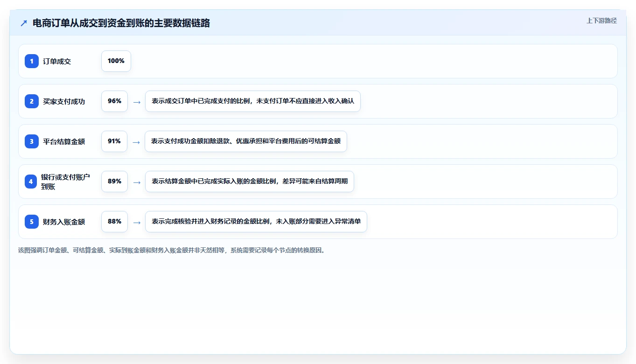Click the 财务入账金额 step label

tap(64, 222)
